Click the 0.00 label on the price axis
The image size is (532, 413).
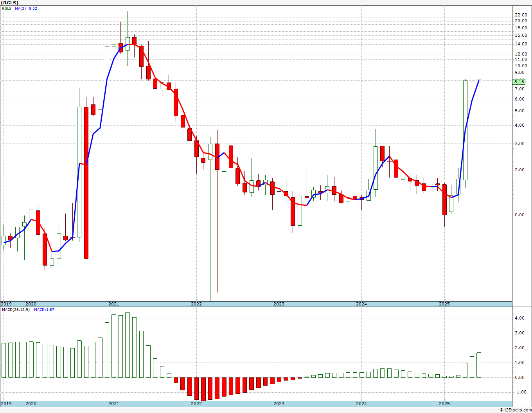[x=521, y=215]
